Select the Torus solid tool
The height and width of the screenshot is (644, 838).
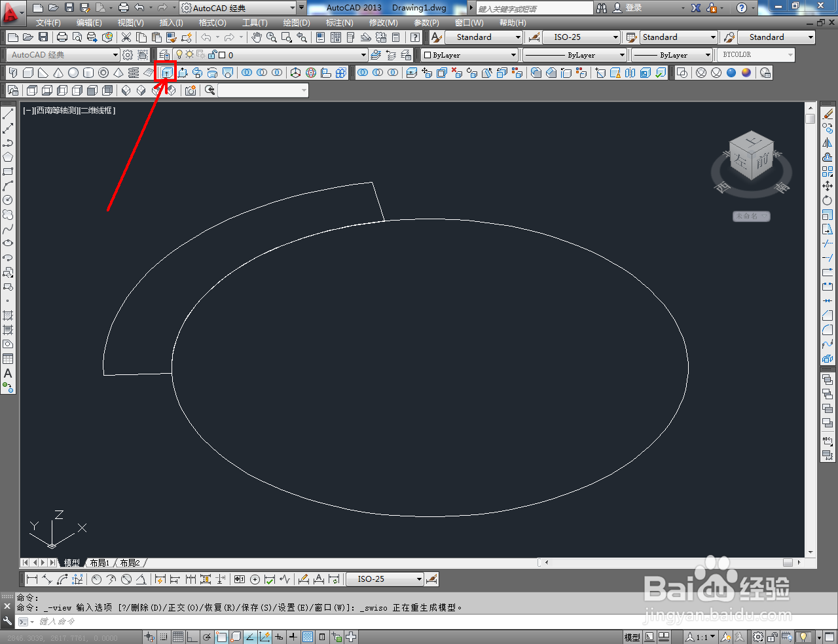(103, 73)
